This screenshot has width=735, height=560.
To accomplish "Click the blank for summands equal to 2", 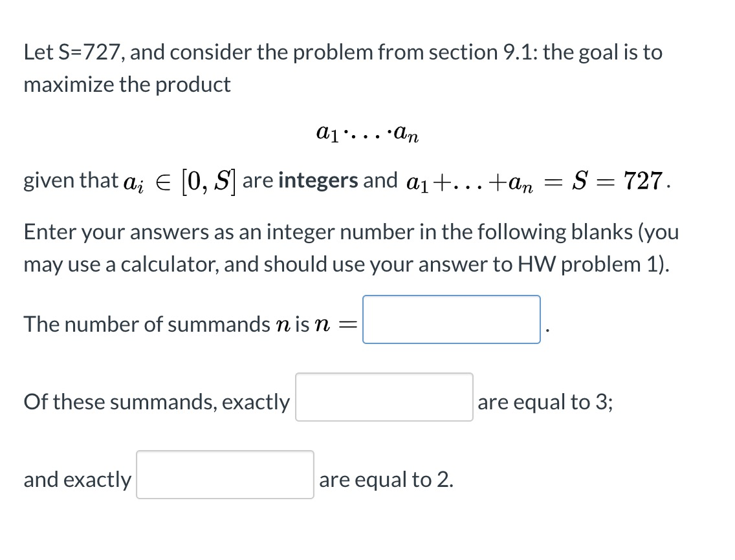I will [x=225, y=475].
